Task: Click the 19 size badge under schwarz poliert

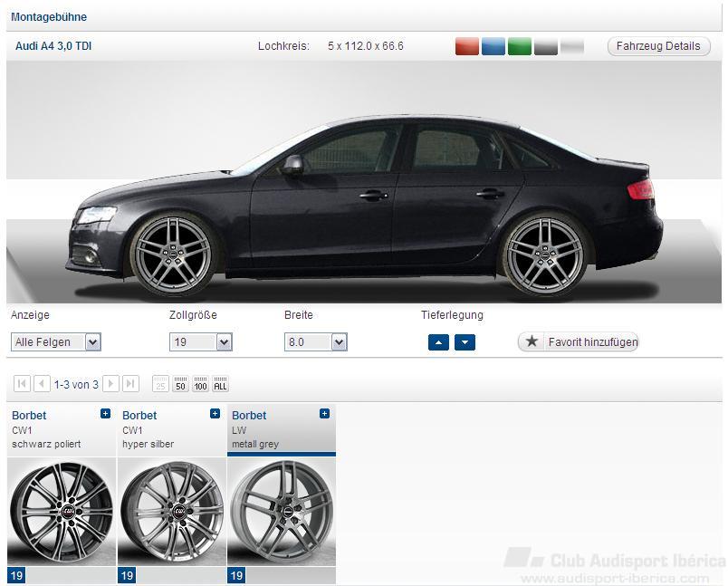Action: 16,576
